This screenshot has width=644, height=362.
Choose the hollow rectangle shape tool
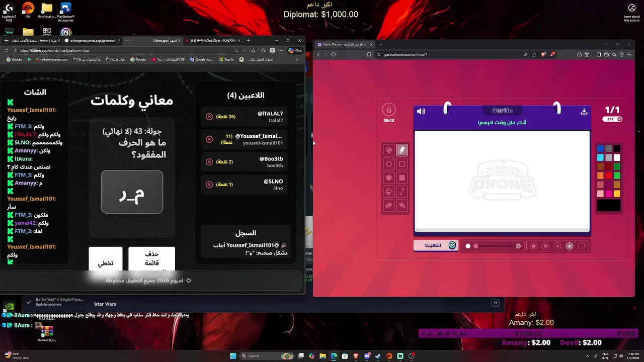tap(402, 164)
